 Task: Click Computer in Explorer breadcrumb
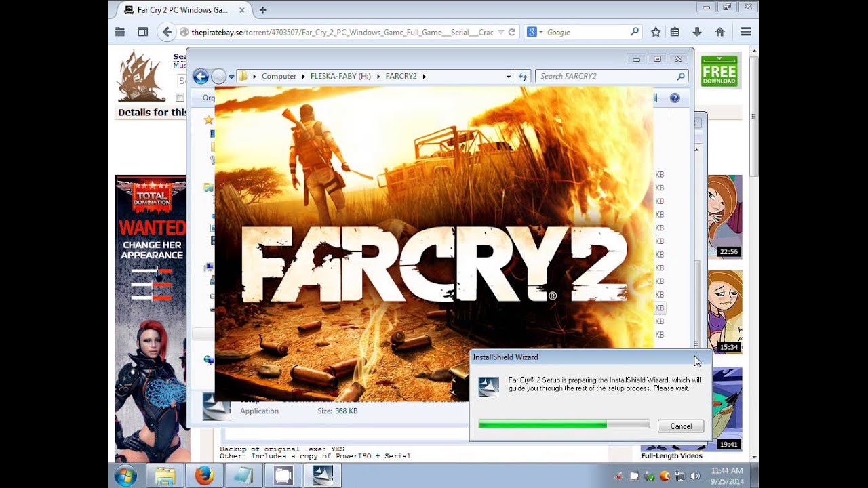click(279, 77)
